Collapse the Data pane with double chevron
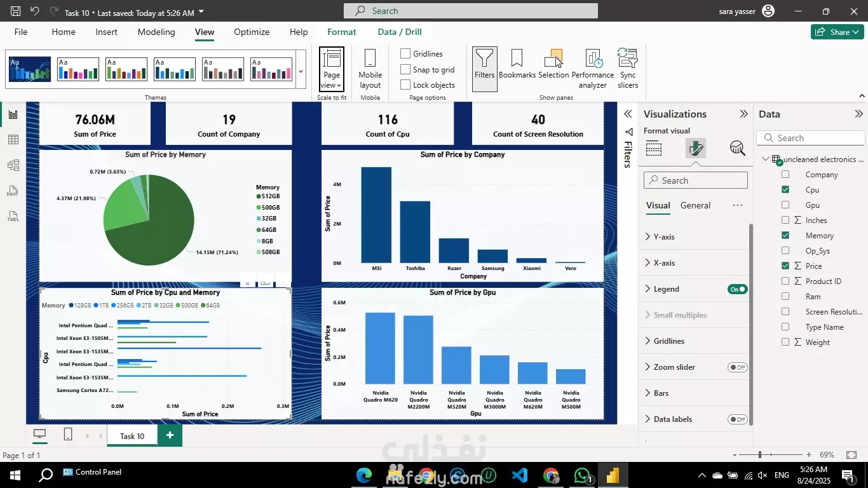 pos(858,114)
